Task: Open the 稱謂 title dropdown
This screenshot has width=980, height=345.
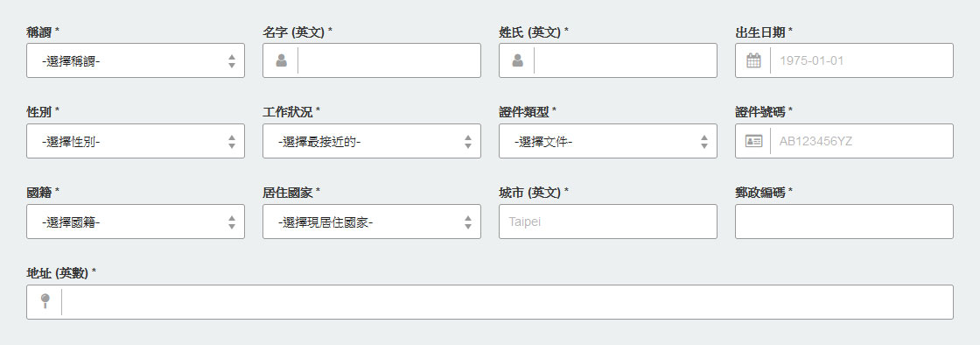Action: coord(136,60)
